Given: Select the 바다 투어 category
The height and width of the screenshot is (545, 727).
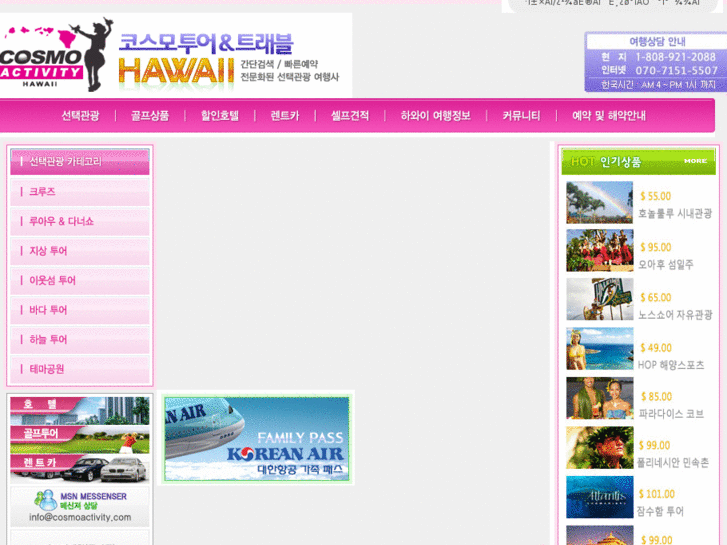Looking at the screenshot, I should click(80, 310).
